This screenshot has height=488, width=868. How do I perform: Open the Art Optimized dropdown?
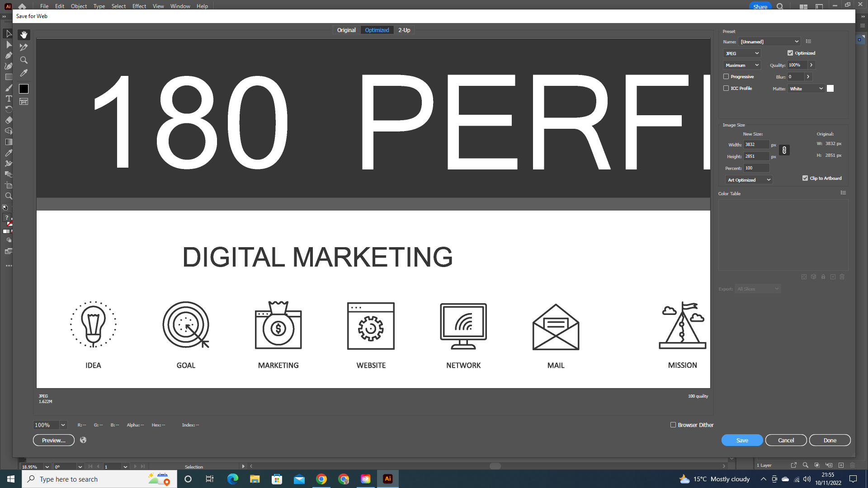[749, 180]
